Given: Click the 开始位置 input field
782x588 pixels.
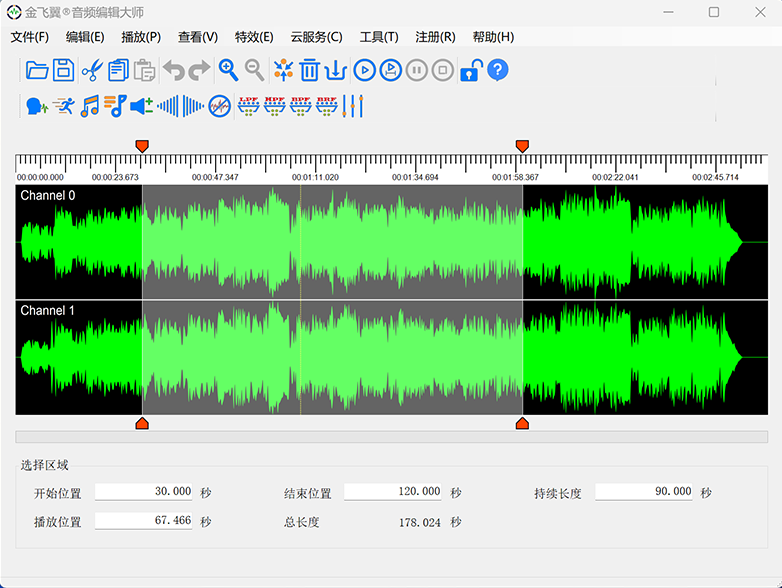Looking at the screenshot, I should (144, 492).
